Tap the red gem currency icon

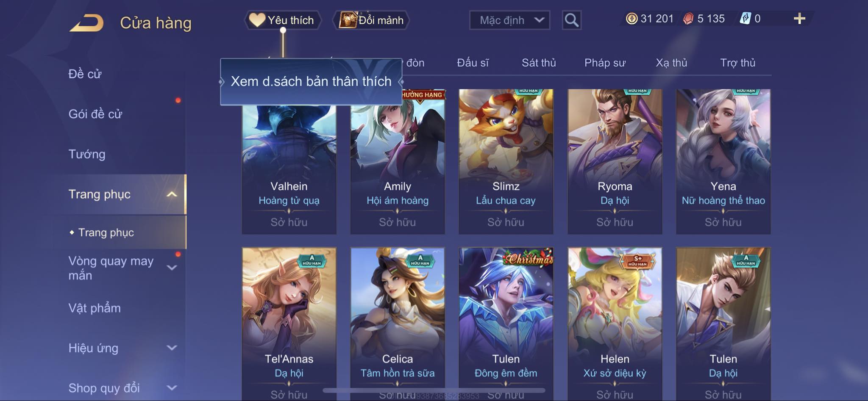pos(688,19)
